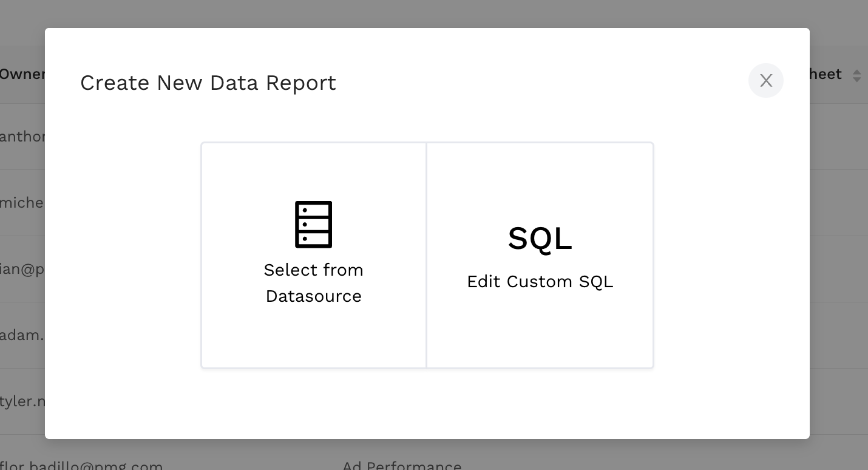The height and width of the screenshot is (470, 868).
Task: Choose the Select from Datasource label
Action: (313, 283)
